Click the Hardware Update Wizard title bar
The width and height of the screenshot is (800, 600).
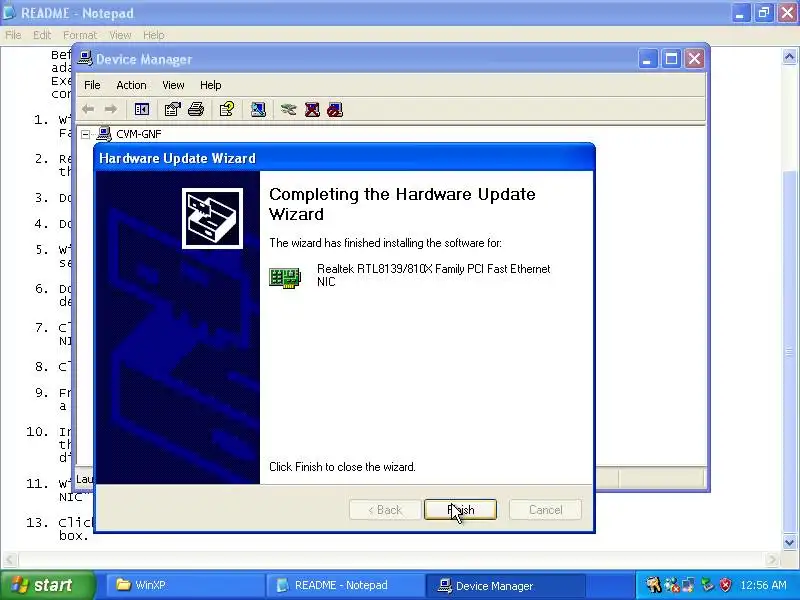pyautogui.click(x=344, y=158)
